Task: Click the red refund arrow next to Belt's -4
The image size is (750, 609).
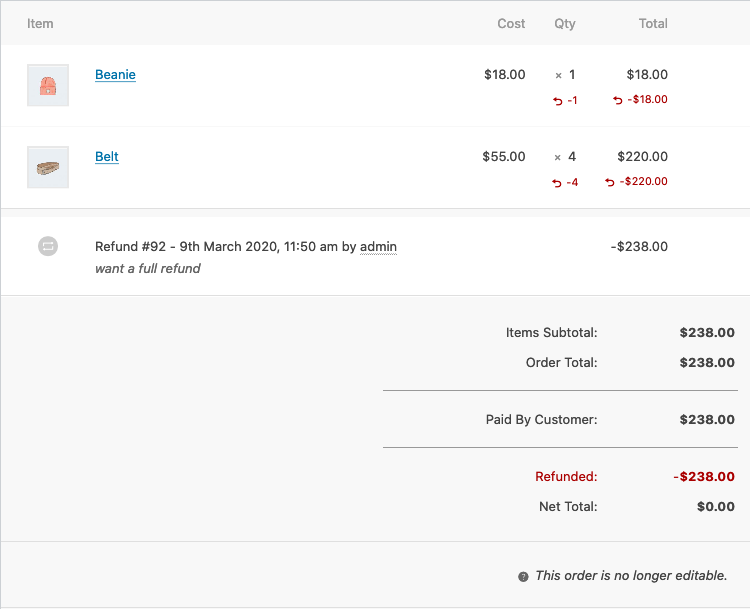Action: pyautogui.click(x=558, y=183)
